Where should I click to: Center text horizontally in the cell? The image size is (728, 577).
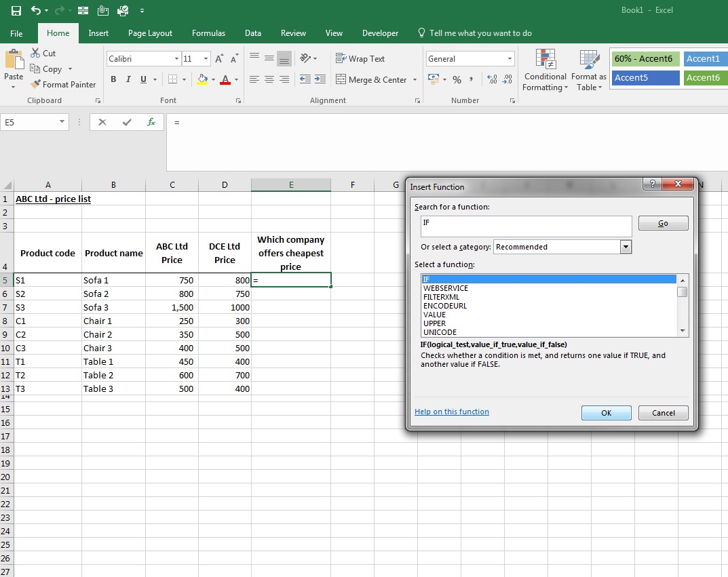(269, 79)
